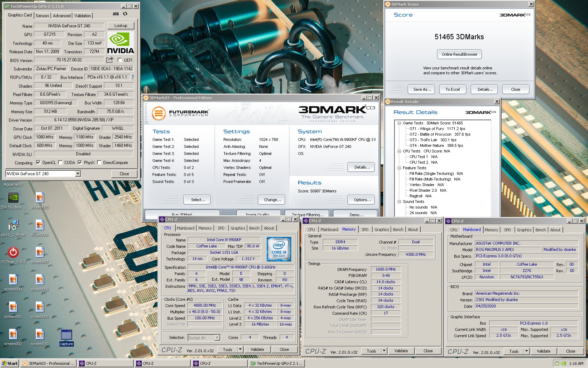Image resolution: width=588 pixels, height=368 pixels.
Task: Open Tools dropdown arrow in CPU-Z CPU window
Action: tap(240, 349)
